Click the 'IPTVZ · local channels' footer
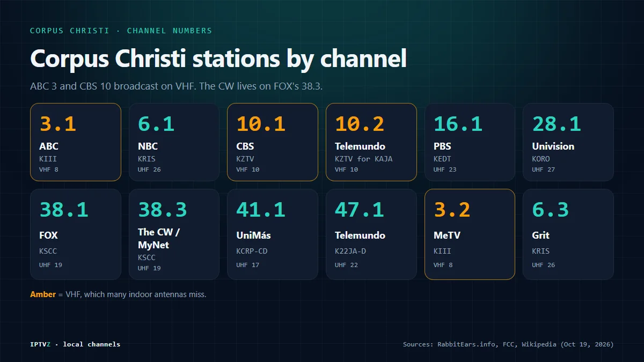Image resolution: width=644 pixels, height=362 pixels. [x=75, y=344]
